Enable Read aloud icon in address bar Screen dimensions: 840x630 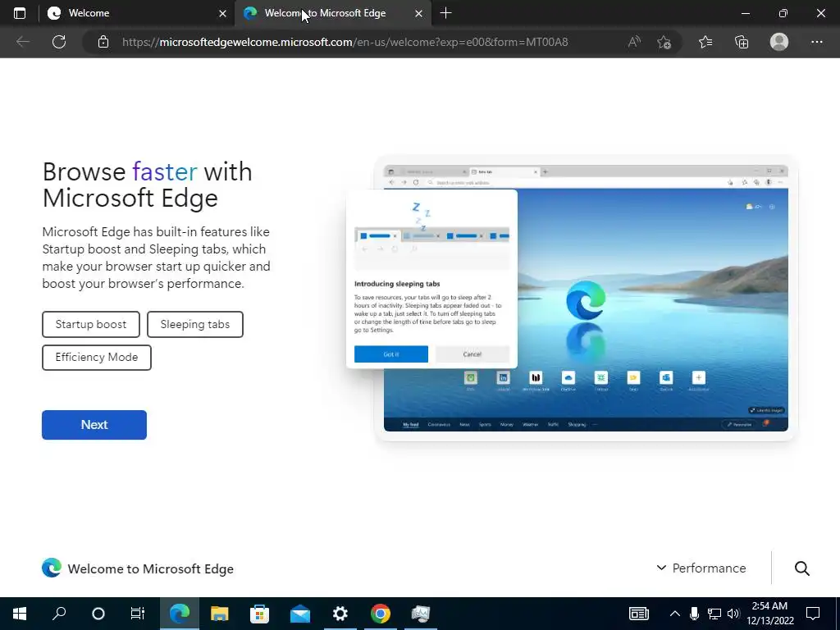634,42
